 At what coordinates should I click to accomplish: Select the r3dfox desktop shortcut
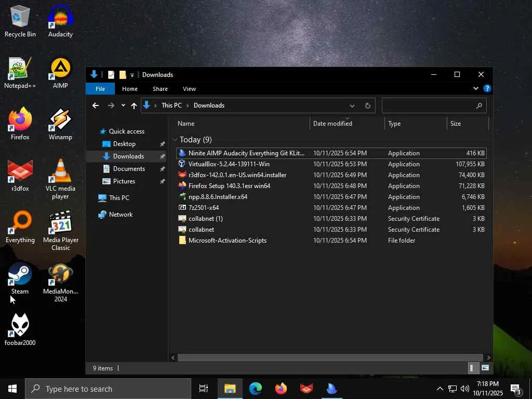[x=20, y=176]
